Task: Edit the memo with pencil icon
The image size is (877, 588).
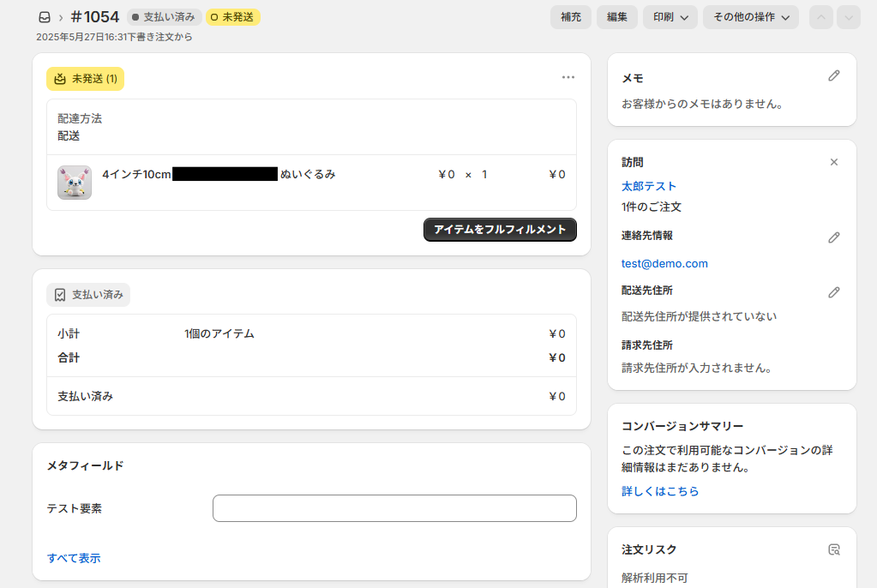Action: pos(833,76)
